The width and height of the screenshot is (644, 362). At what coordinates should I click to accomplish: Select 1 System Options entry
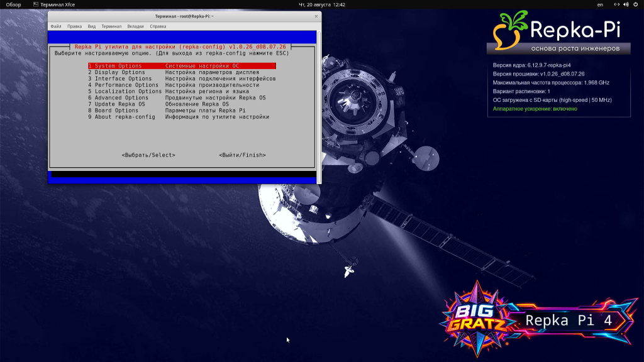click(182, 65)
